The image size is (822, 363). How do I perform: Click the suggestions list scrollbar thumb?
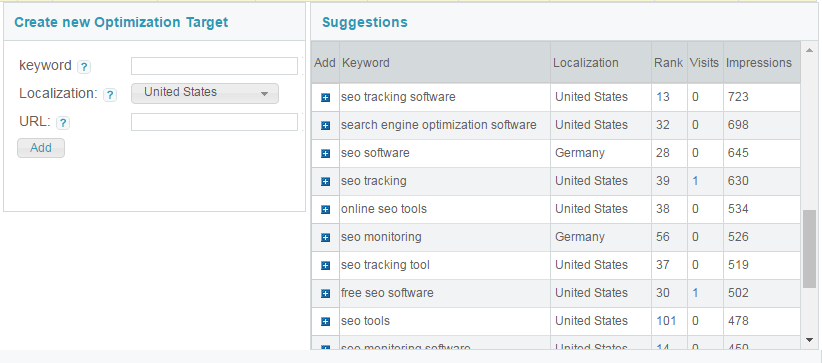point(809,249)
